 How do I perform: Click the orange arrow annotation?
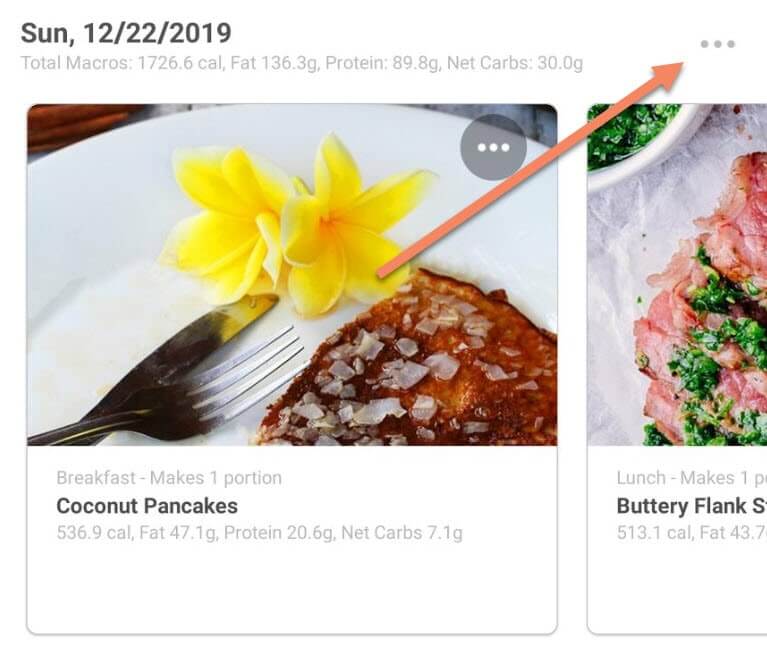(x=531, y=169)
